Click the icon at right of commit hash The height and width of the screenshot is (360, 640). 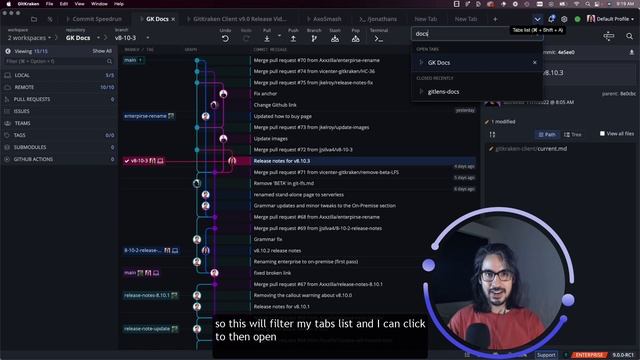click(x=631, y=52)
